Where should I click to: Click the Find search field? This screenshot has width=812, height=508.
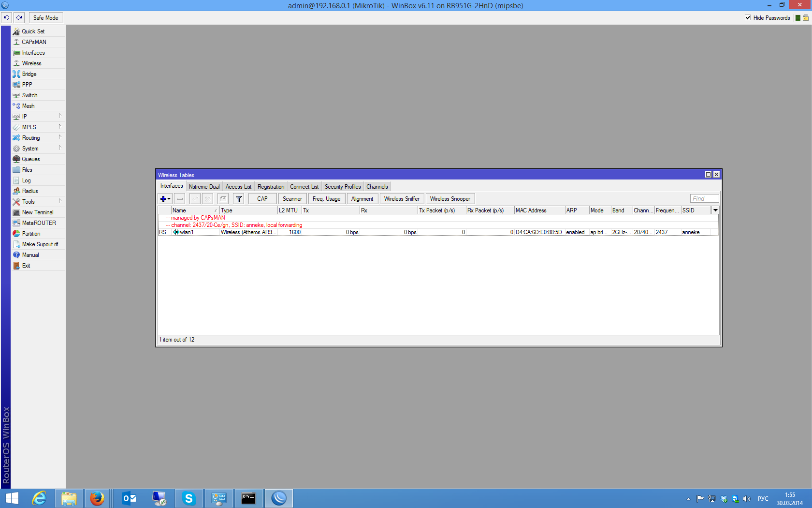coord(704,199)
